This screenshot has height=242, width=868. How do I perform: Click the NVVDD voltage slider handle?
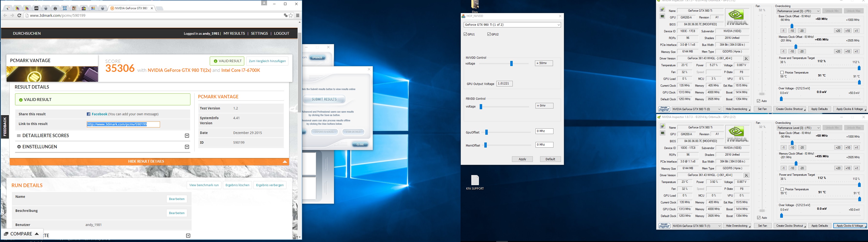tap(511, 64)
